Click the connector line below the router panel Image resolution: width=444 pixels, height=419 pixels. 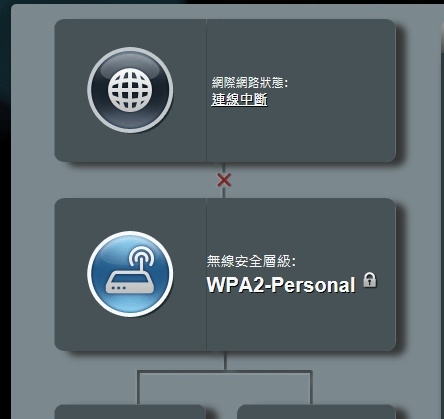(225, 360)
